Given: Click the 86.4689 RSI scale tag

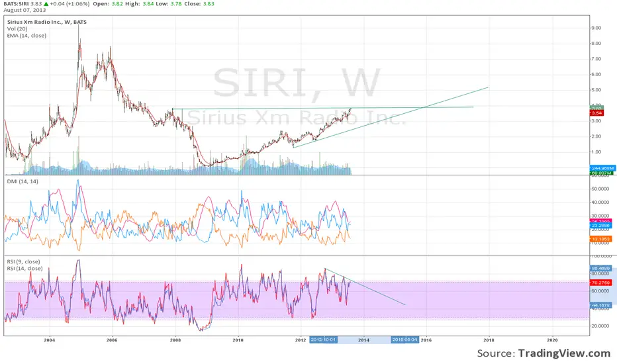Looking at the screenshot, I should pos(600,269).
